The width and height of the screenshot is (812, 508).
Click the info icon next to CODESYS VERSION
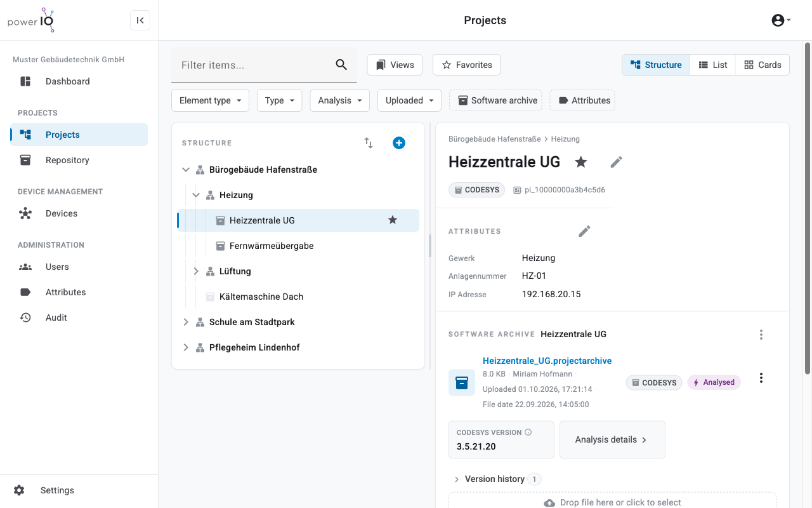click(528, 432)
